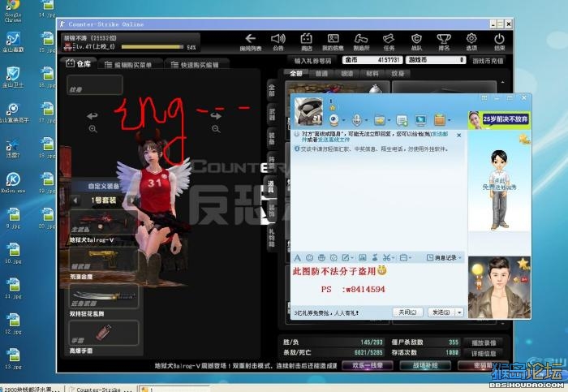Image resolution: width=568 pixels, height=392 pixels.
Task: Select the 纹身 filter tab
Action: click(x=398, y=74)
